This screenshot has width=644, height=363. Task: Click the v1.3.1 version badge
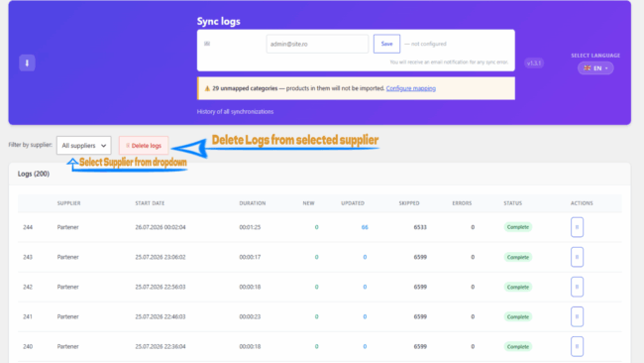(534, 62)
